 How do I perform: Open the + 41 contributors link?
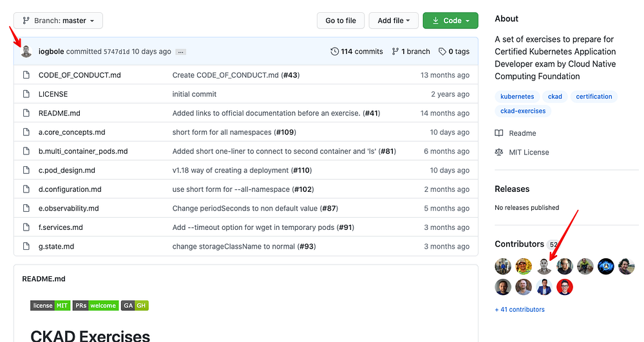[520, 310]
